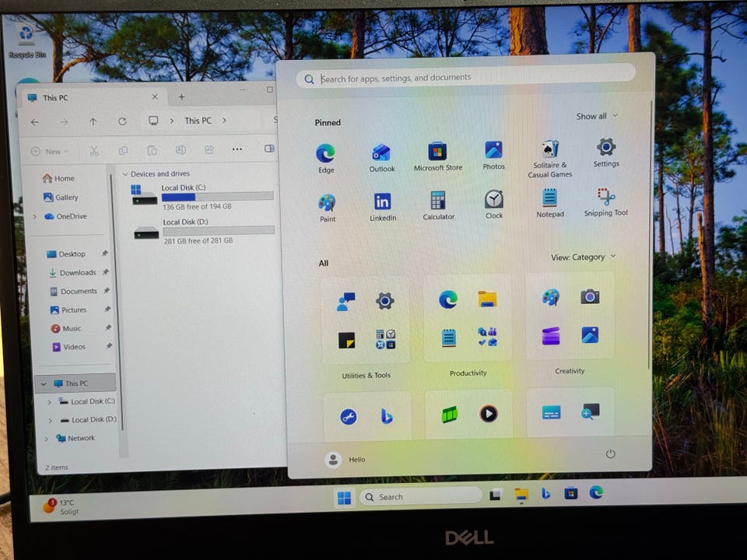The width and height of the screenshot is (747, 560).
Task: Click This PC in the address breadcrumb
Action: tap(198, 121)
